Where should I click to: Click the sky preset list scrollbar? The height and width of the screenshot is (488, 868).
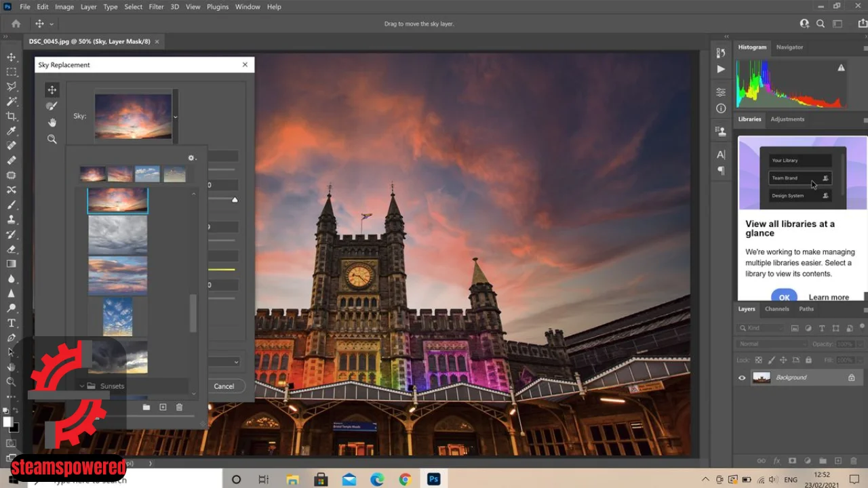point(193,313)
